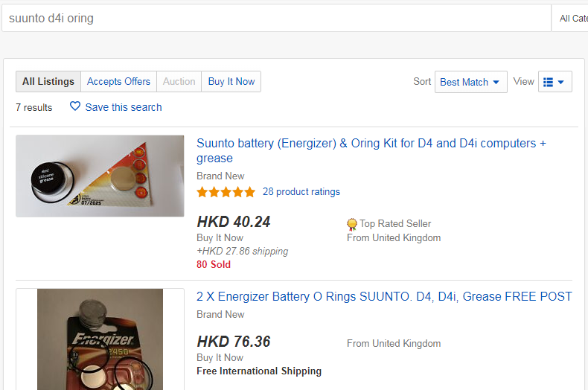Open the 28 product ratings link
The image size is (588, 390).
(301, 191)
